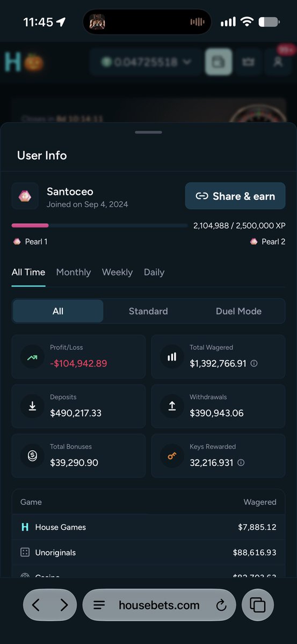Tap the info icon beside Keys Rewarded
Image resolution: width=297 pixels, height=644 pixels.
click(x=241, y=462)
